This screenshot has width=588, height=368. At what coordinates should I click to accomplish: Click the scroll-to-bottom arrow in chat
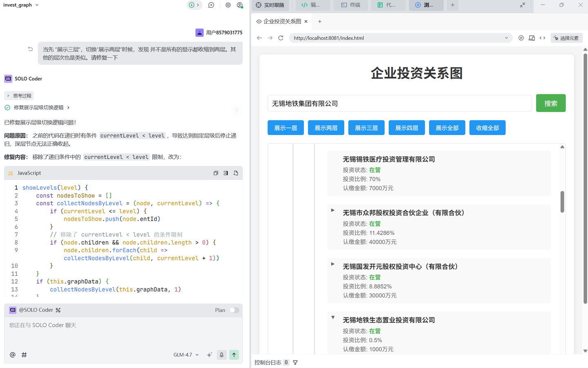click(x=237, y=110)
